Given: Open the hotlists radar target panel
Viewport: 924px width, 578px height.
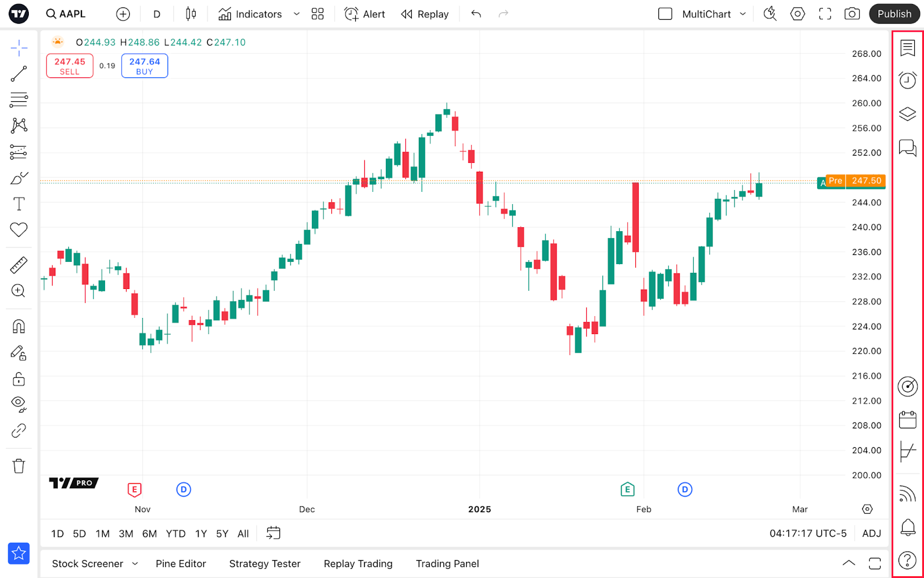Looking at the screenshot, I should tap(907, 386).
